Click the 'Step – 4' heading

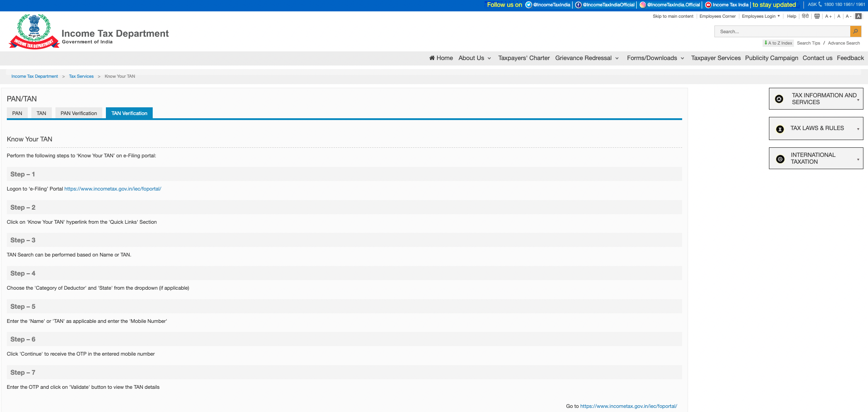click(x=23, y=273)
